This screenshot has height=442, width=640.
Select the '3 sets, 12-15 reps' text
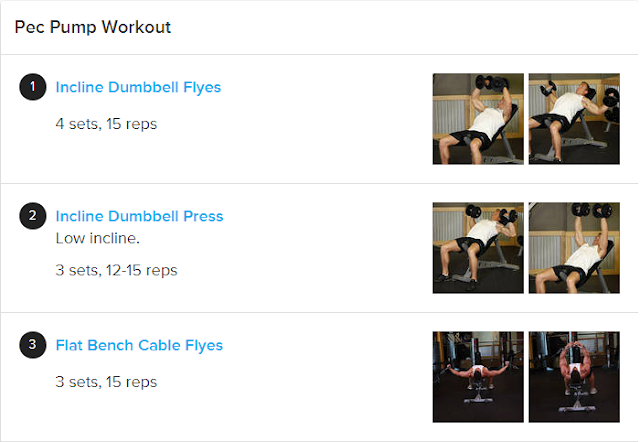click(116, 270)
